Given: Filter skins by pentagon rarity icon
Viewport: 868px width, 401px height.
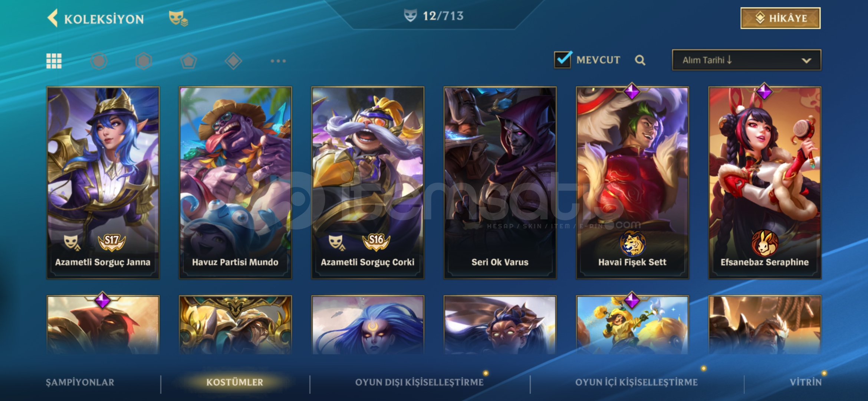Looking at the screenshot, I should (x=188, y=61).
